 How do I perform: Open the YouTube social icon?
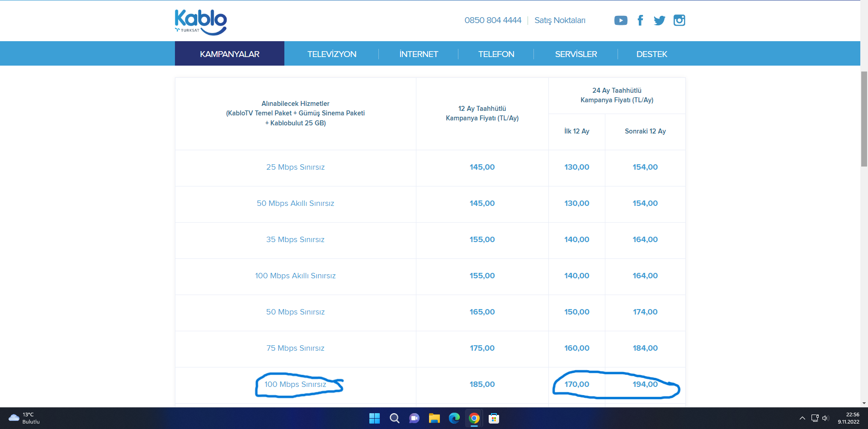621,20
